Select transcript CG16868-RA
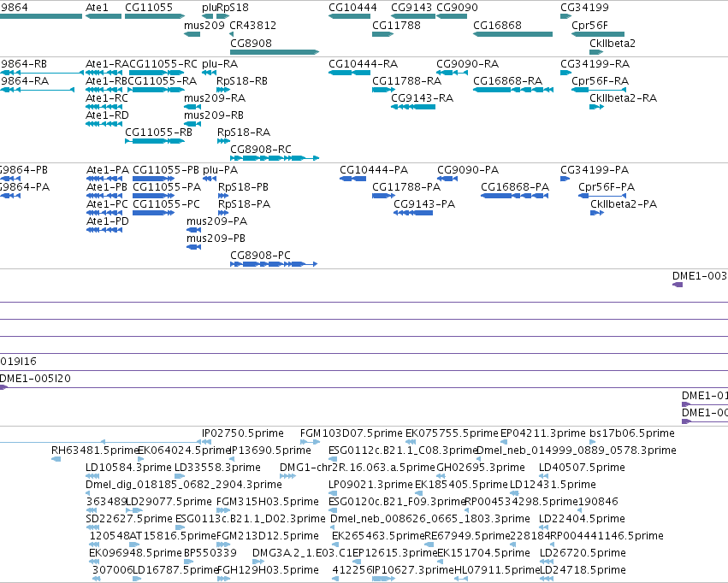The height and width of the screenshot is (583, 728). [507, 80]
